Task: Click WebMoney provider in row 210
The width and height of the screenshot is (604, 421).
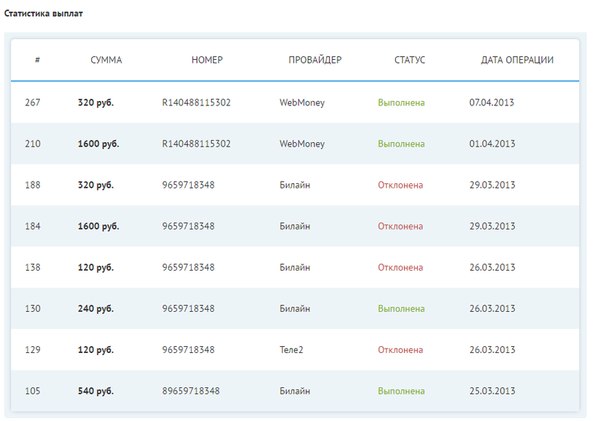Action: (x=302, y=144)
